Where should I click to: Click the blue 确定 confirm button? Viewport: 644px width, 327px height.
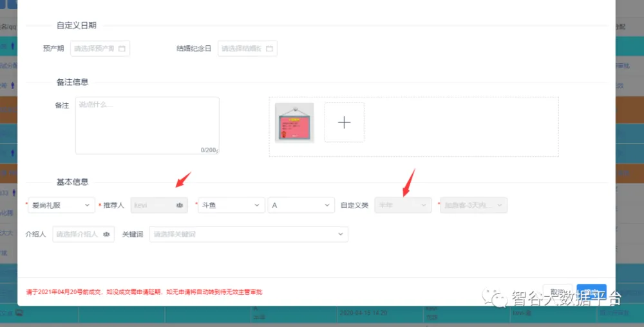(591, 292)
